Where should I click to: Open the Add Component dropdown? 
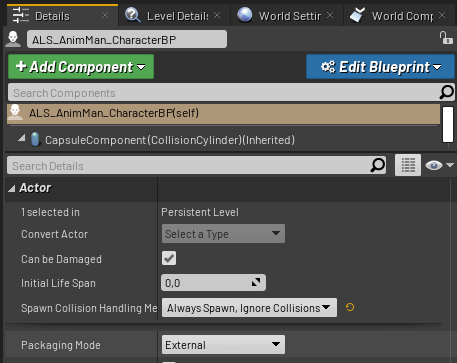point(81,67)
